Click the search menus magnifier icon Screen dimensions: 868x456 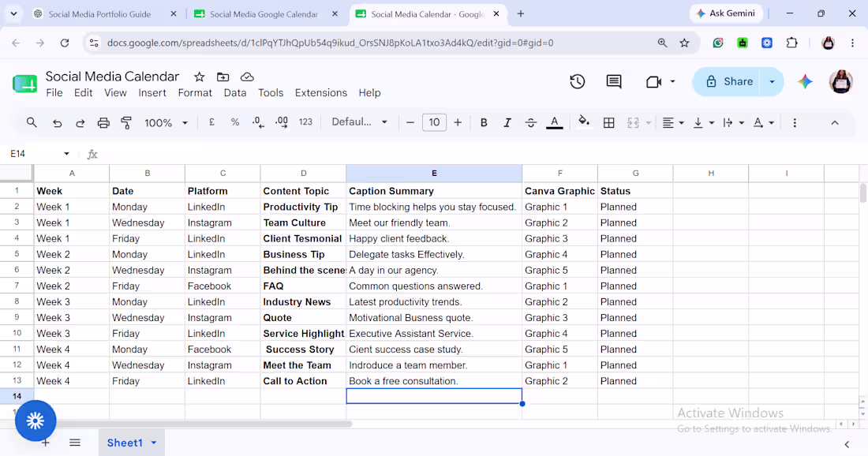[x=32, y=123]
